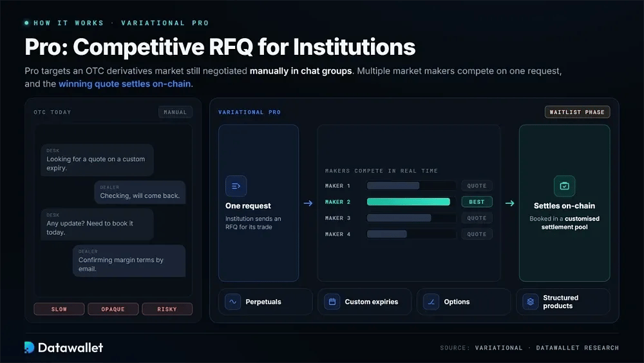
Task: Click the 'Any update? Need to book it' message
Action: point(97,224)
